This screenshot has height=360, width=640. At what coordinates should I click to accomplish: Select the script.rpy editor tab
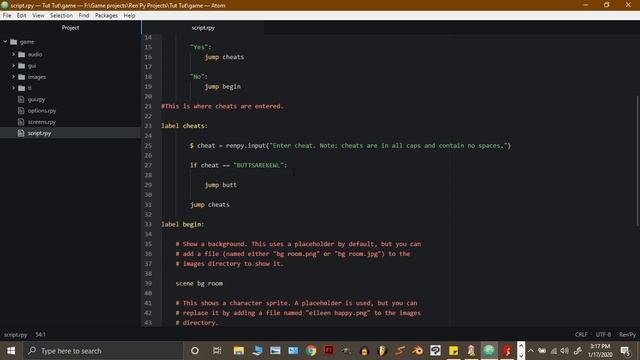[x=203, y=28]
